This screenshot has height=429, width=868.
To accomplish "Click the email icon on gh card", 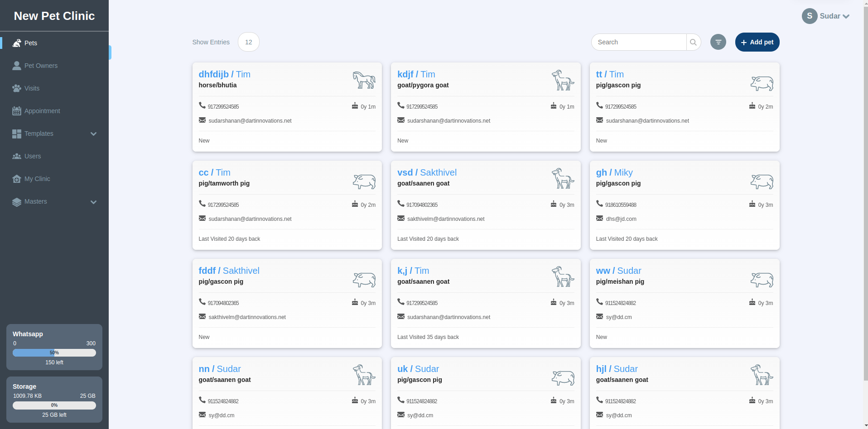I will pyautogui.click(x=599, y=219).
